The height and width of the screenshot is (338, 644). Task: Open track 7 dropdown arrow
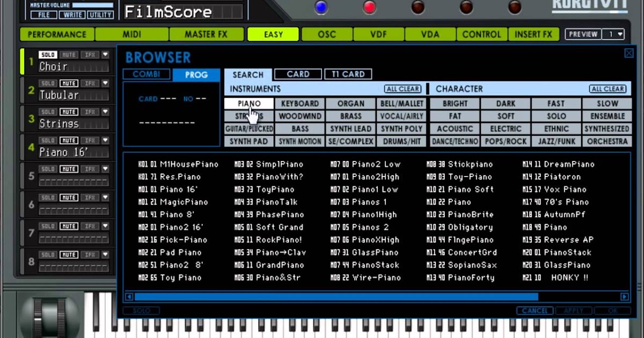106,226
